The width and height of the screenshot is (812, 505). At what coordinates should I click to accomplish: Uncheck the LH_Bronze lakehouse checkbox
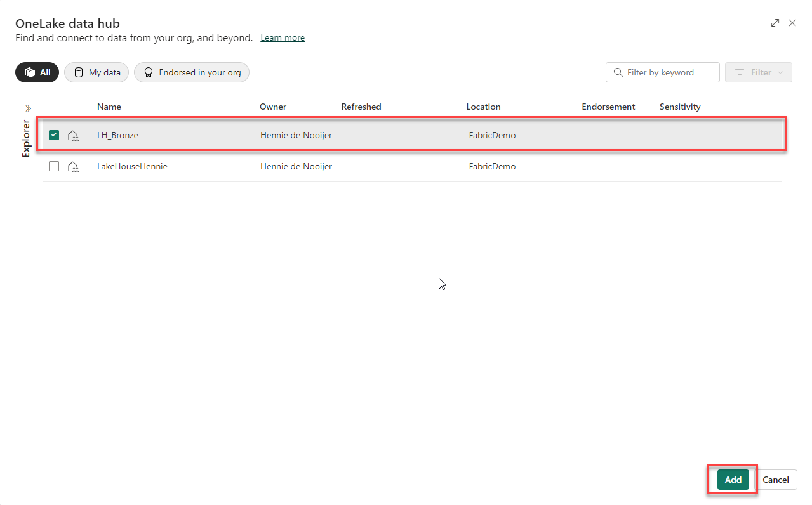point(54,135)
